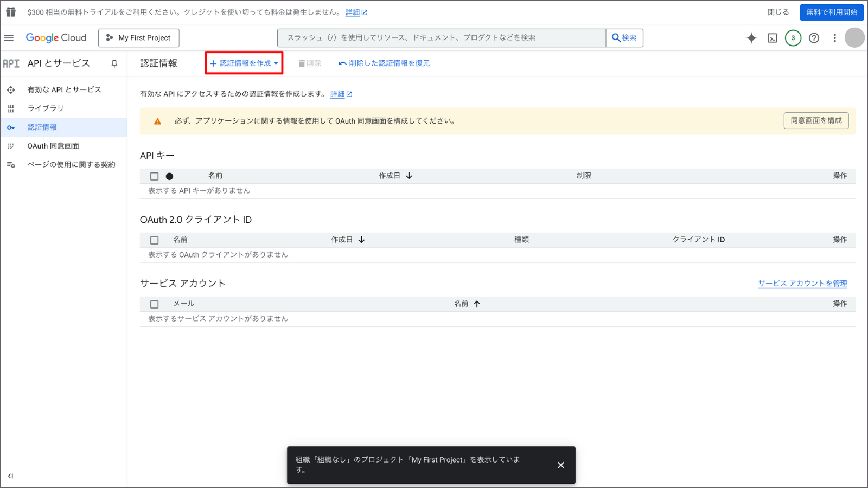This screenshot has width=868, height=488.
Task: Sort service accounts by 名前 arrow
Action: click(477, 304)
